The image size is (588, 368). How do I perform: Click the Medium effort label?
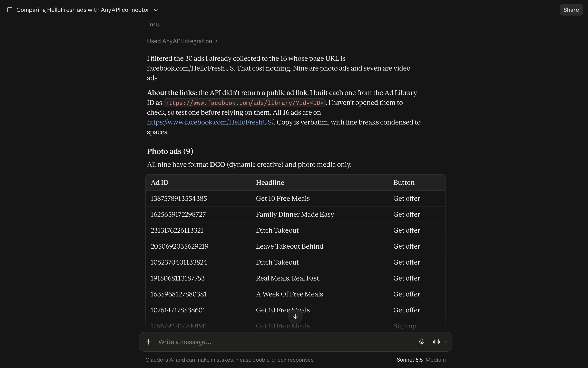point(436,360)
